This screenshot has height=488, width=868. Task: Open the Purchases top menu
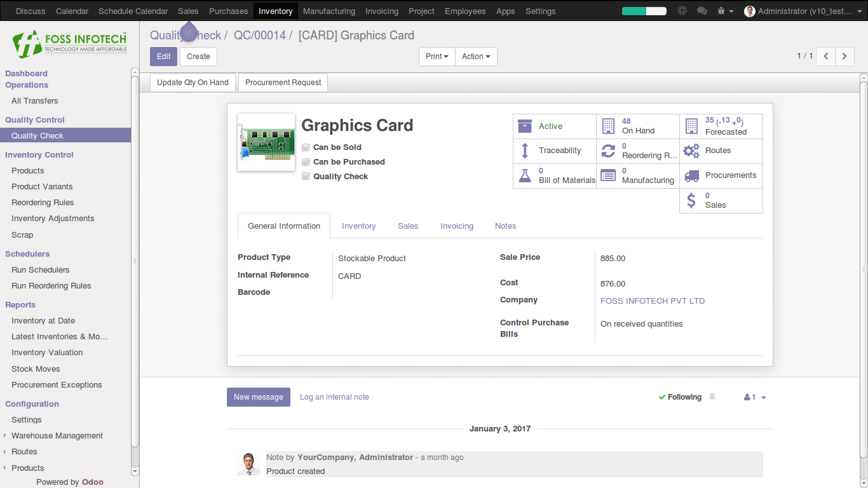point(229,11)
